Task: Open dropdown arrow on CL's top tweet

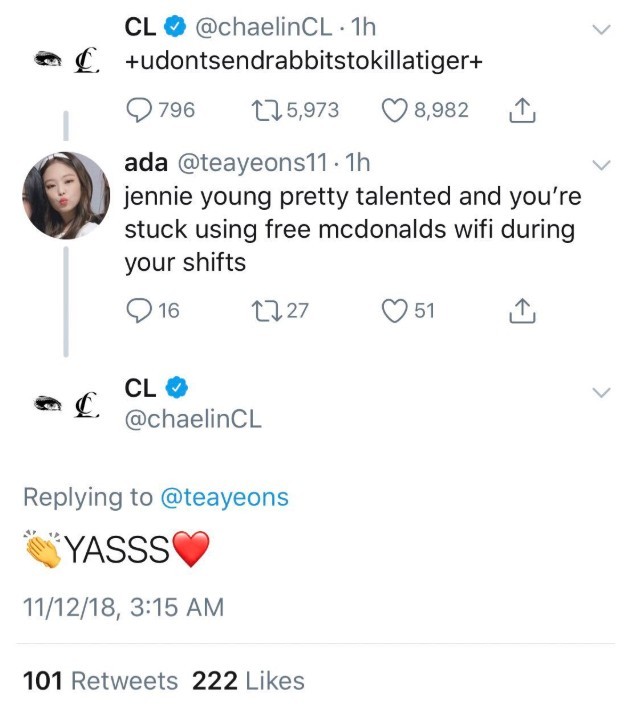Action: click(601, 30)
